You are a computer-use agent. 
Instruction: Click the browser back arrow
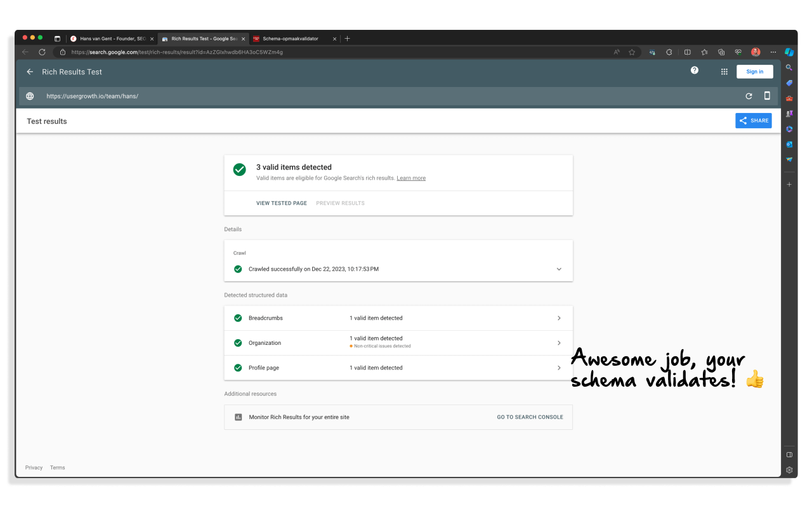(25, 52)
